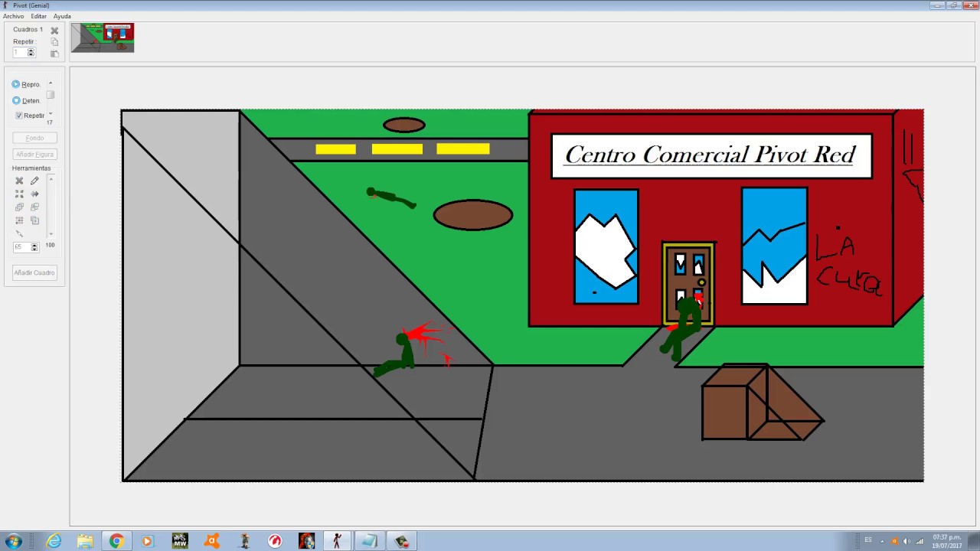Click the colour grid tool icon

[x=19, y=220]
